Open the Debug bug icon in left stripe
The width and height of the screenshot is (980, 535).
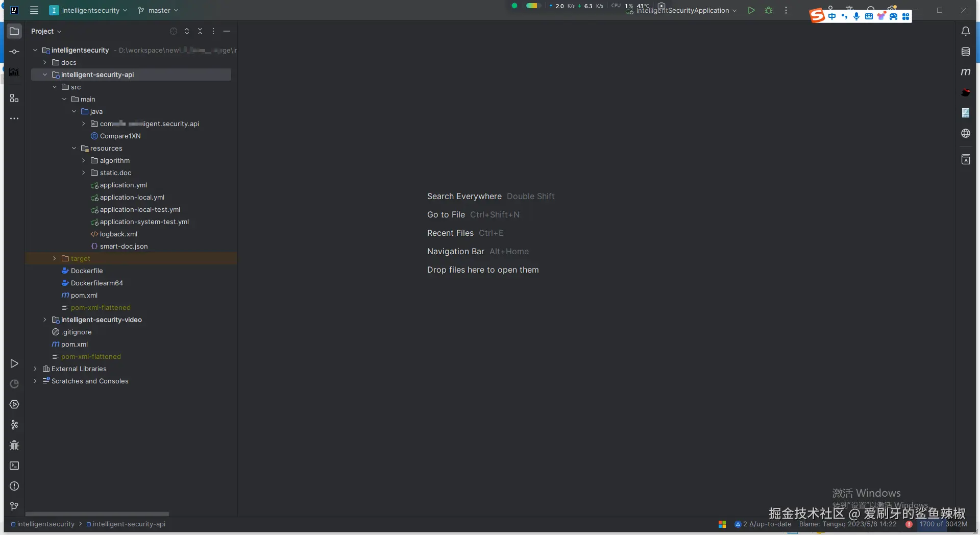click(x=14, y=445)
